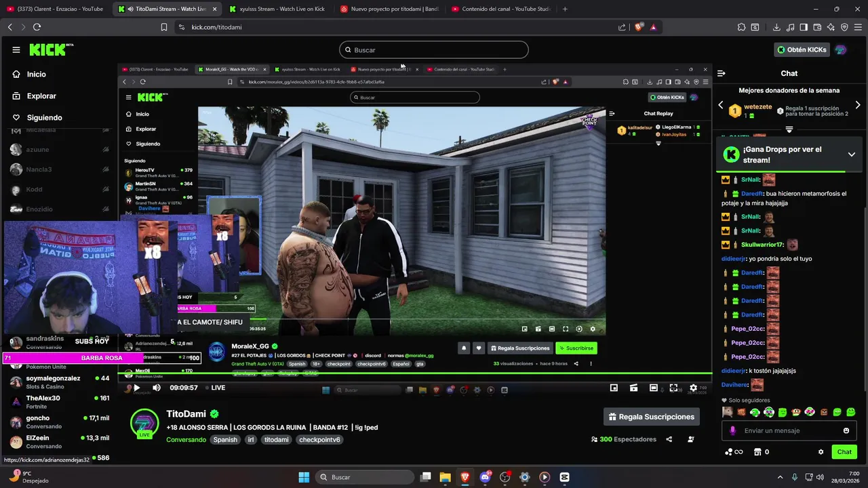Open TitoDami channel avatar
Screen dimensions: 868x488
click(x=144, y=423)
